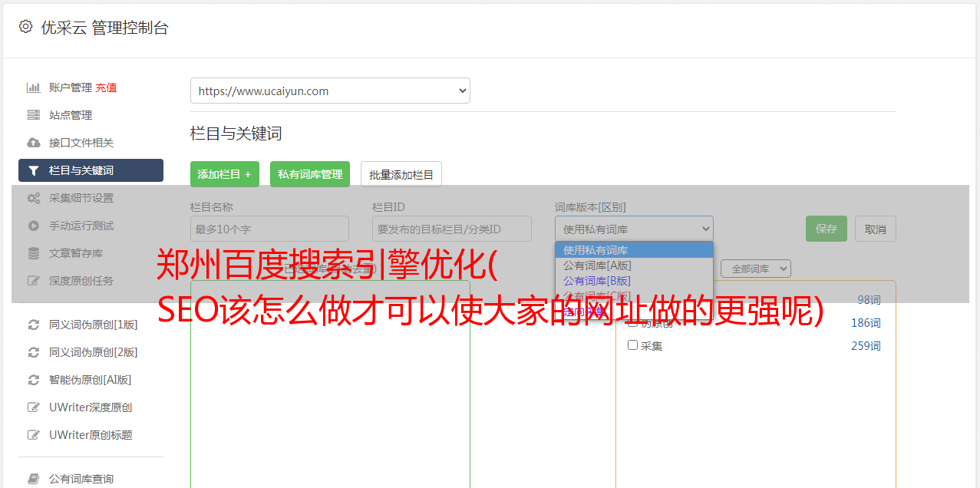The height and width of the screenshot is (488, 980).
Task: Open 账户管理 via its bar chart icon
Action: coord(33,87)
